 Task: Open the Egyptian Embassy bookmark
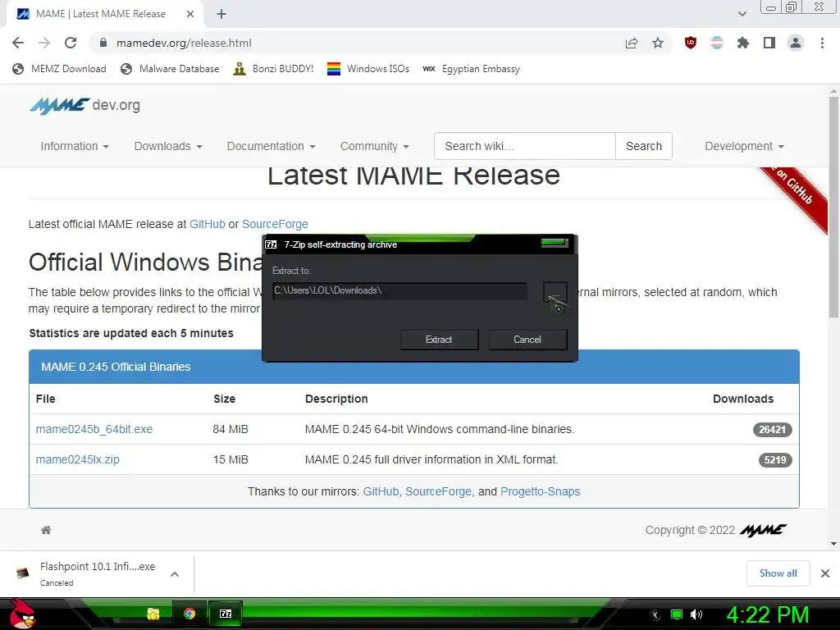coord(472,69)
